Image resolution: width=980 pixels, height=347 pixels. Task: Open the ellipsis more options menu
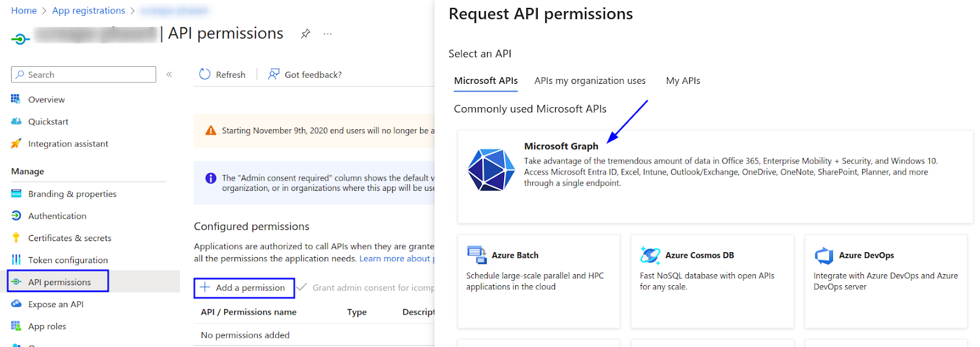point(328,34)
